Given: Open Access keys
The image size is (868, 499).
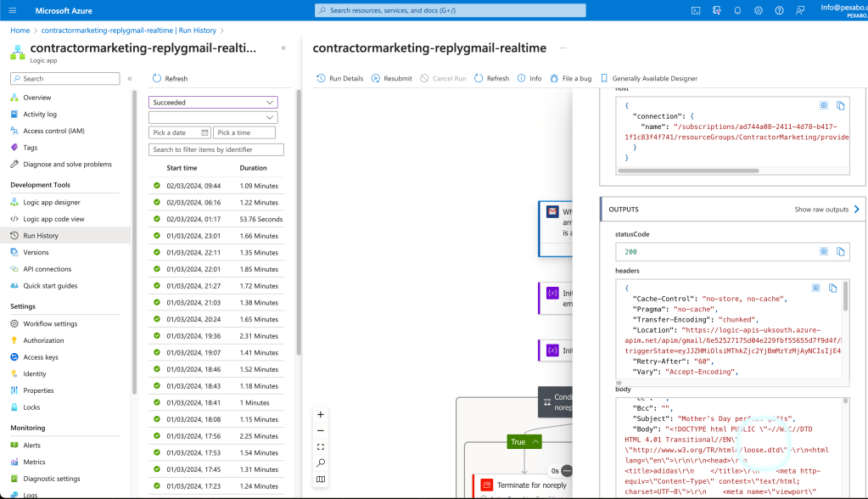Looking at the screenshot, I should pos(41,357).
